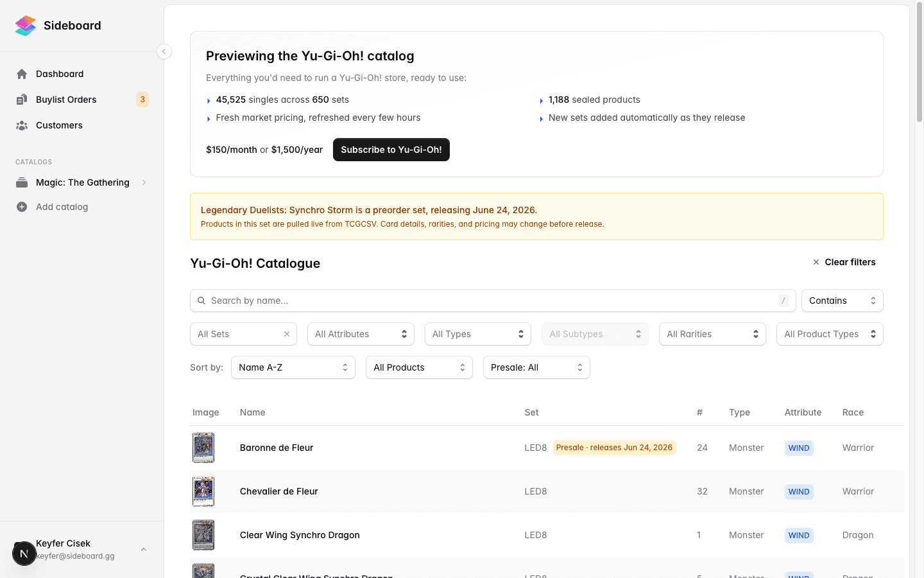Click WIND badge in Clear Wing Synchro row
The height and width of the screenshot is (578, 924).
(x=799, y=536)
